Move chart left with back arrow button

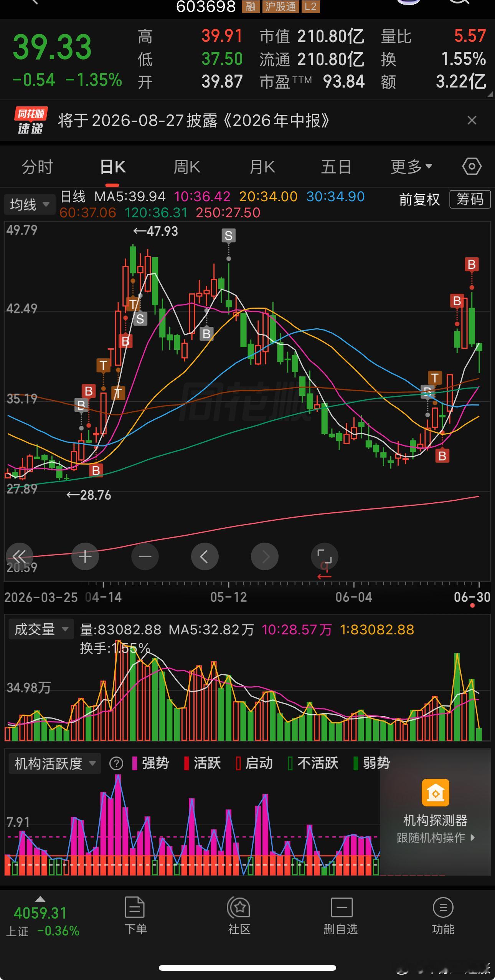pos(205,556)
